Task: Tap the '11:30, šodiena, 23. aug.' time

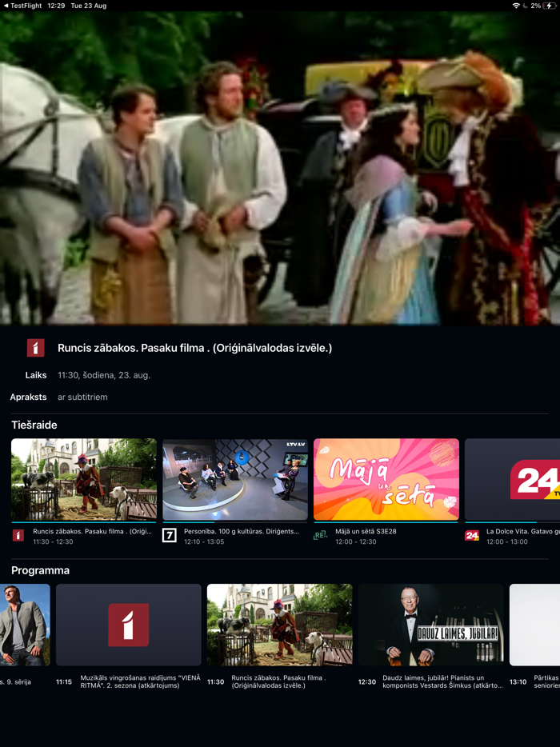Action: click(104, 375)
